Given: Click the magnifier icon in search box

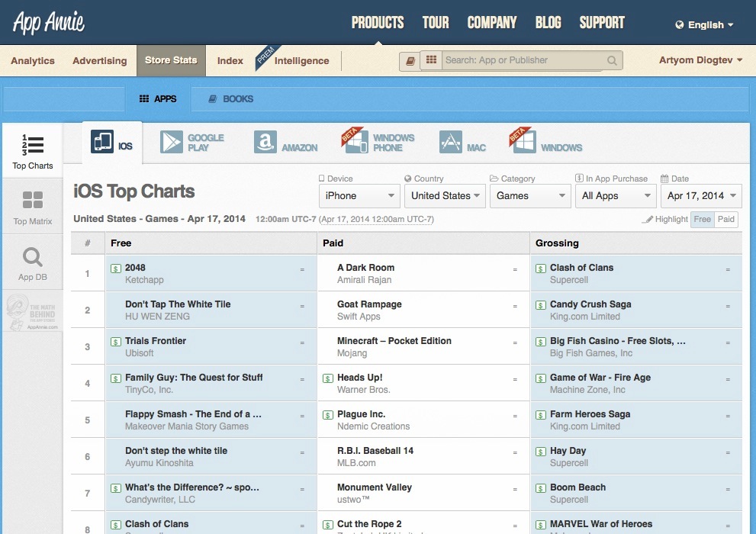Looking at the screenshot, I should (612, 60).
